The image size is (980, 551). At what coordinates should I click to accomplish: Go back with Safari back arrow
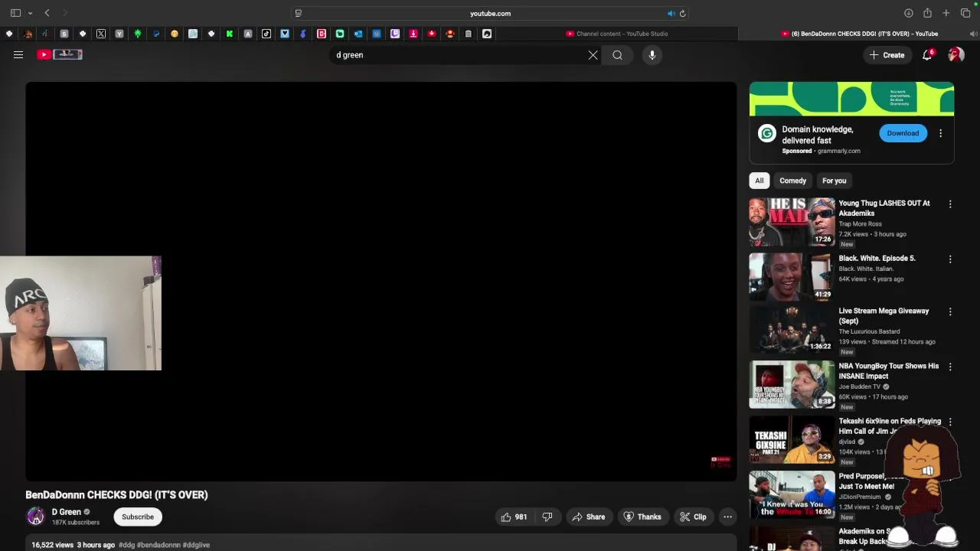pyautogui.click(x=47, y=13)
